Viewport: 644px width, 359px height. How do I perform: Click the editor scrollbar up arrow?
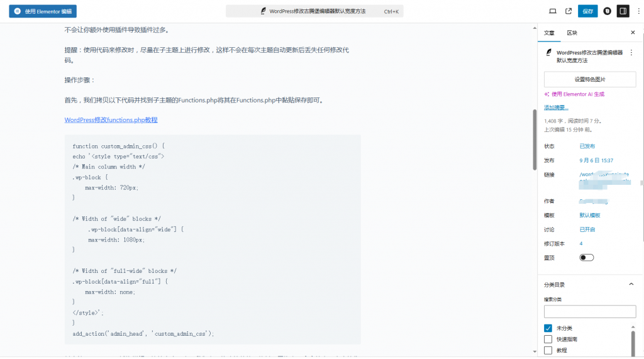pos(535,28)
